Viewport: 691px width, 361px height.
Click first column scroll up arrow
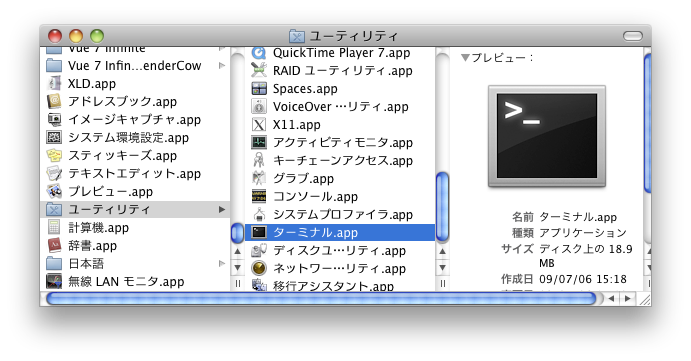(x=238, y=252)
